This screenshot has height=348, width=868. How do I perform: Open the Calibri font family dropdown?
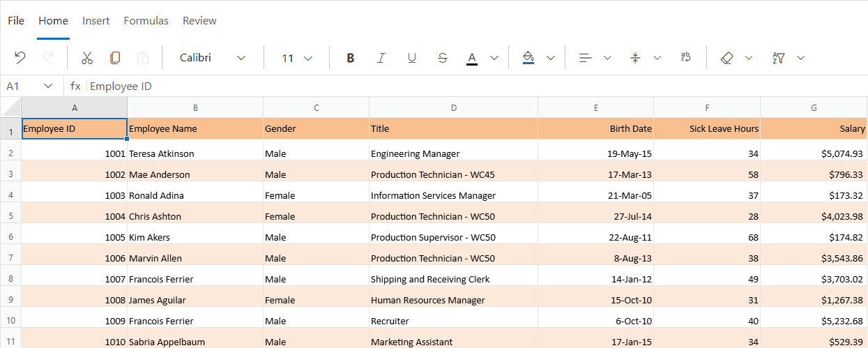(x=213, y=58)
